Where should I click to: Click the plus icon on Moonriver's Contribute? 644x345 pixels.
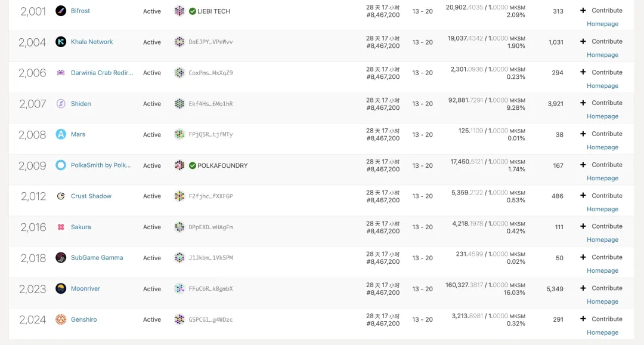pyautogui.click(x=583, y=288)
